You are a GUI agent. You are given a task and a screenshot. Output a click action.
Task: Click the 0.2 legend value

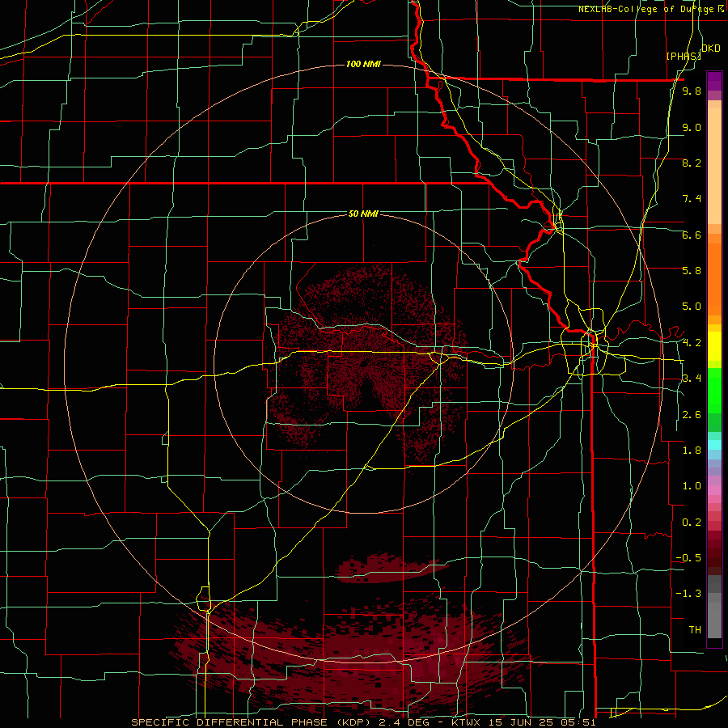(x=692, y=523)
